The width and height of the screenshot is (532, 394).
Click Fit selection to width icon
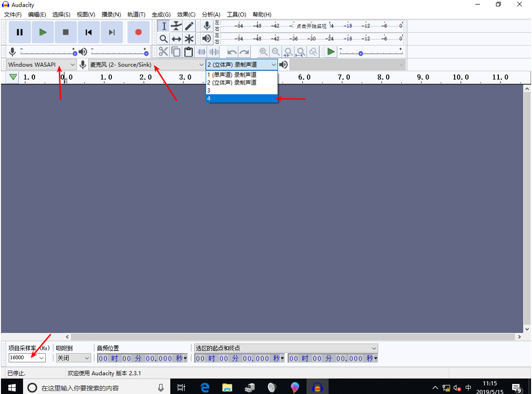[288, 52]
